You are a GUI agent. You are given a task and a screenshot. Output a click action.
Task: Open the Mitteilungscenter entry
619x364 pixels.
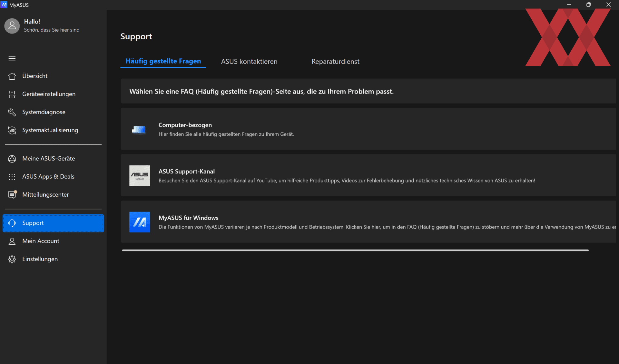[x=53, y=195]
